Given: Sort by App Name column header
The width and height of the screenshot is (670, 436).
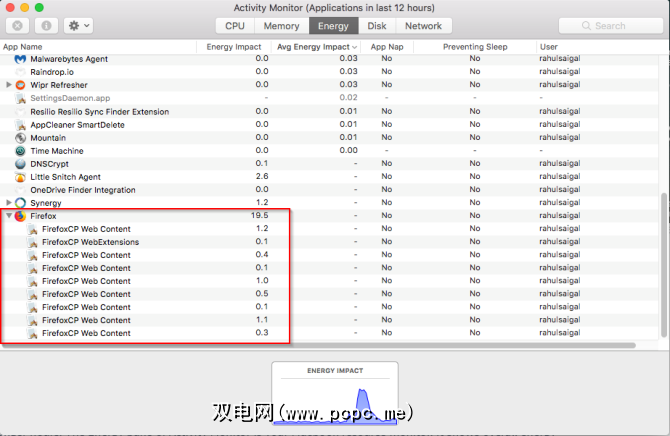Looking at the screenshot, I should 98,47.
